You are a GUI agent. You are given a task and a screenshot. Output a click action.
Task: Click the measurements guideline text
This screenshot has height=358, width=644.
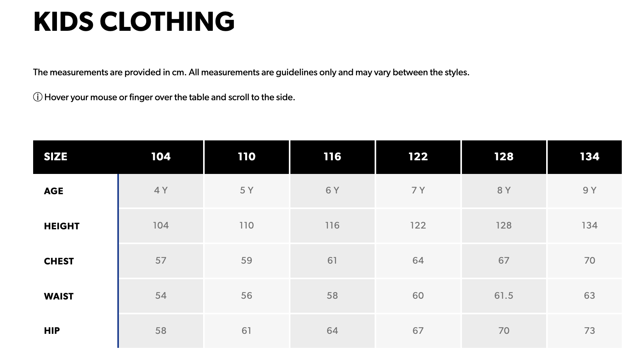coord(251,73)
